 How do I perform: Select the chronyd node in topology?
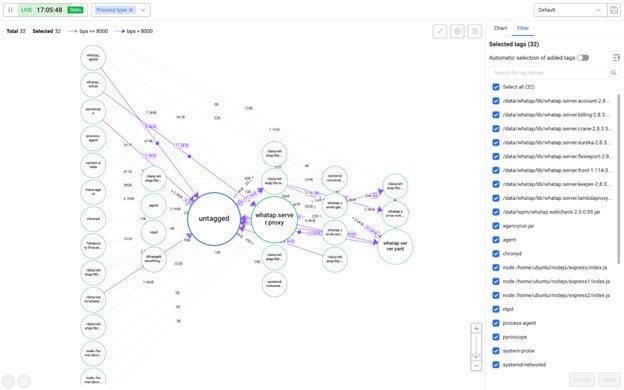point(93,218)
